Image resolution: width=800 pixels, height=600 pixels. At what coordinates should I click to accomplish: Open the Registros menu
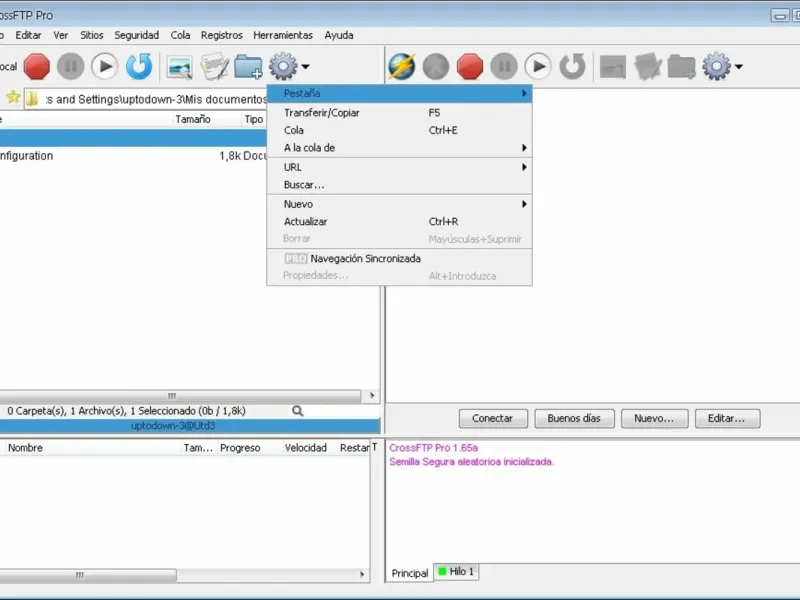tap(221, 35)
